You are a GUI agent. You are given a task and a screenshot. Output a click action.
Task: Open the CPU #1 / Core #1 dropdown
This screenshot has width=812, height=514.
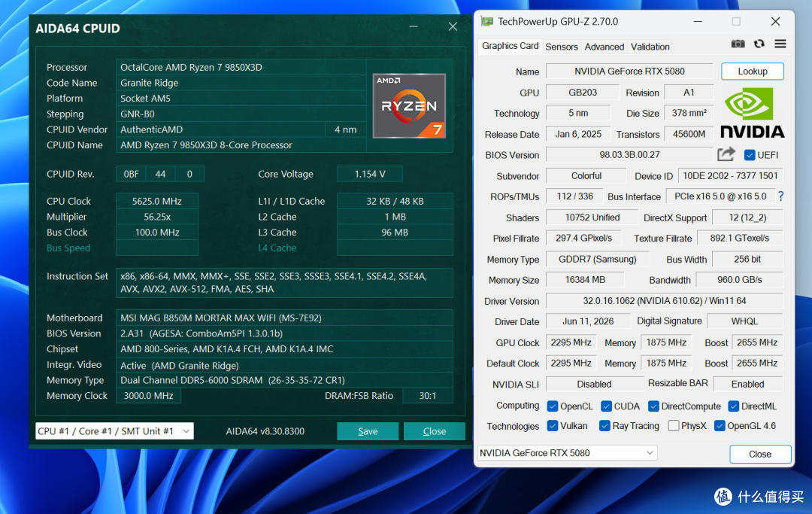tap(114, 431)
